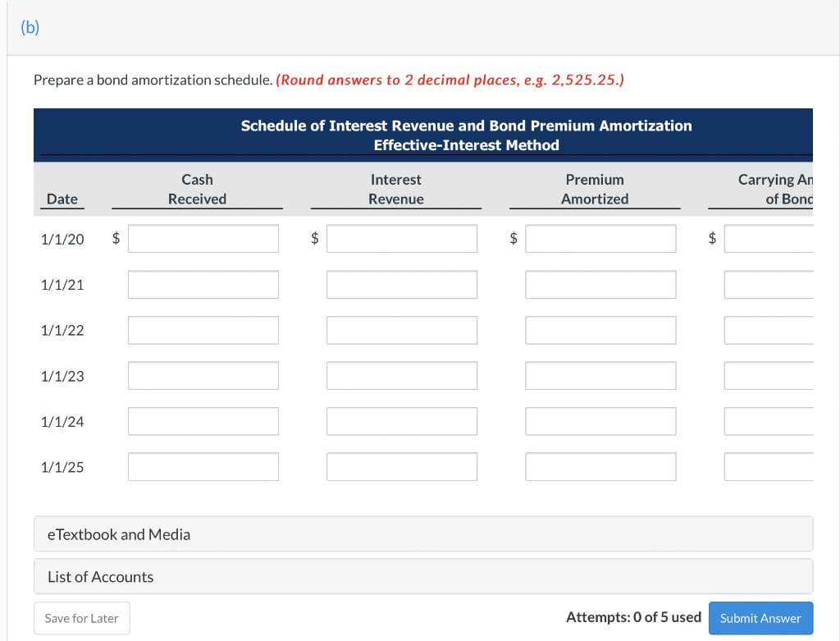840x641 pixels.
Task: Focus Carrying Amount field for 1/1/24
Action: coord(769,422)
